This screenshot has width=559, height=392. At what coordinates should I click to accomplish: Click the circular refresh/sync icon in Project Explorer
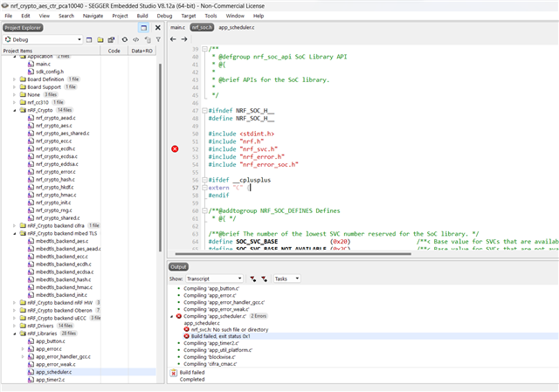[124, 39]
